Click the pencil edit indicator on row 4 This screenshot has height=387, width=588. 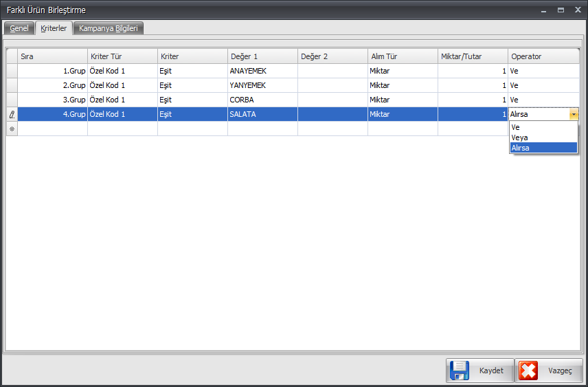click(x=12, y=115)
